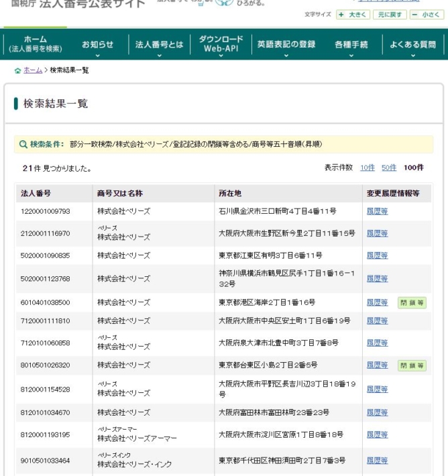
Task: Select corporate number 7120001111810
Action: (45, 321)
